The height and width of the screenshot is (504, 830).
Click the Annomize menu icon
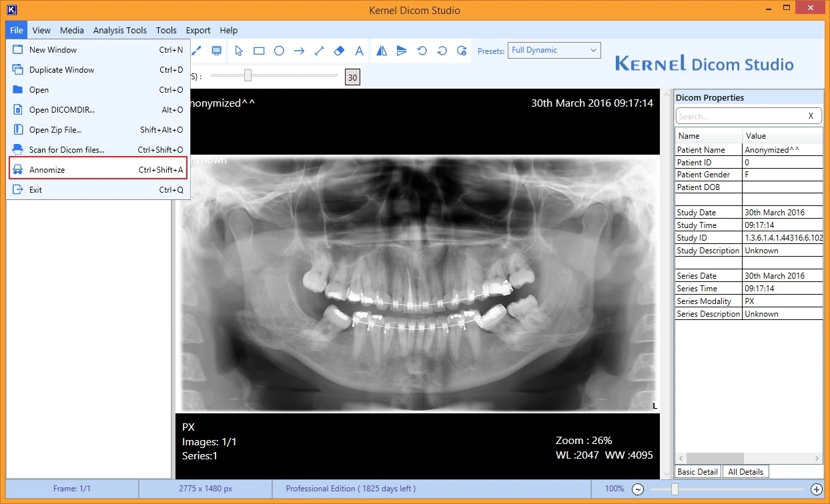(18, 170)
